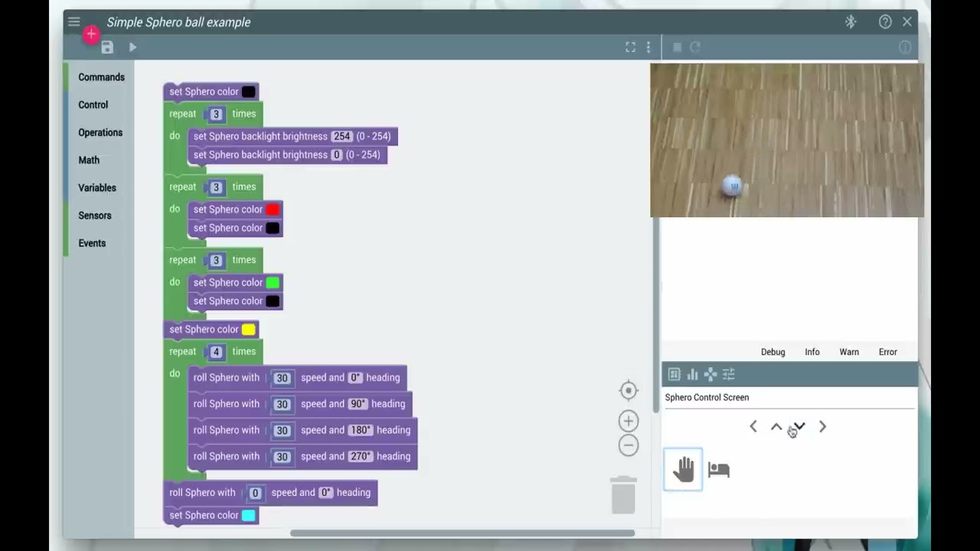980x551 pixels.
Task: Click the cyan color swatch
Action: 249,516
